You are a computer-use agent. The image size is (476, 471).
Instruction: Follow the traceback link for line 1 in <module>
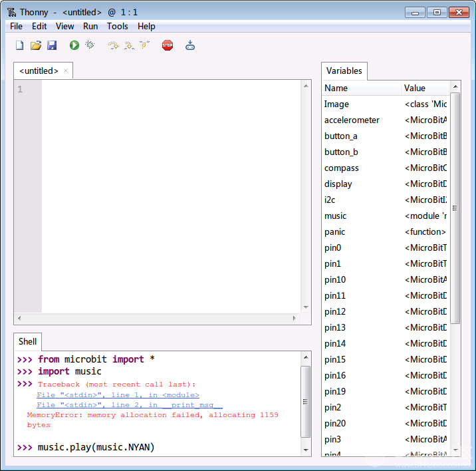click(118, 394)
